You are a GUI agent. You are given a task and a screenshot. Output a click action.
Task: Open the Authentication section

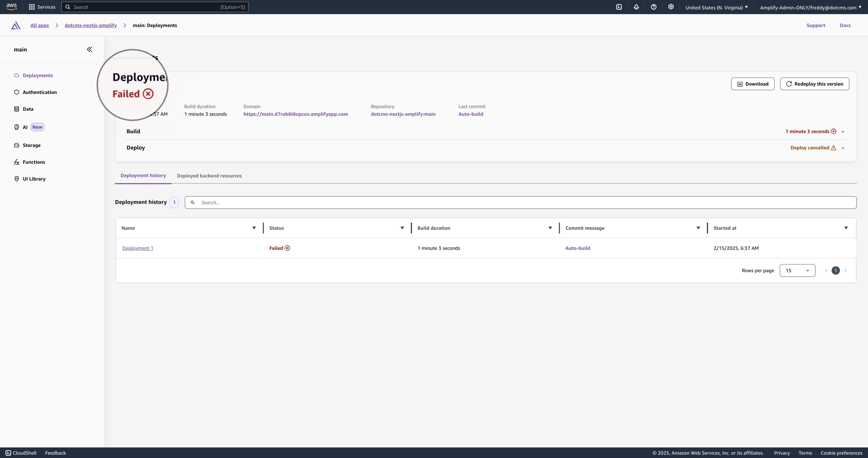point(40,92)
